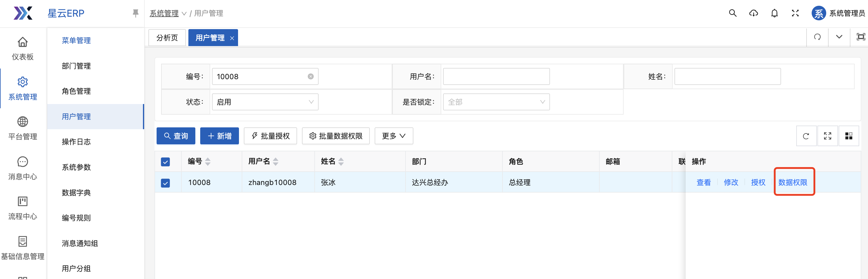The height and width of the screenshot is (279, 868).
Task: Close the 用户管理 tab
Action: (x=232, y=38)
